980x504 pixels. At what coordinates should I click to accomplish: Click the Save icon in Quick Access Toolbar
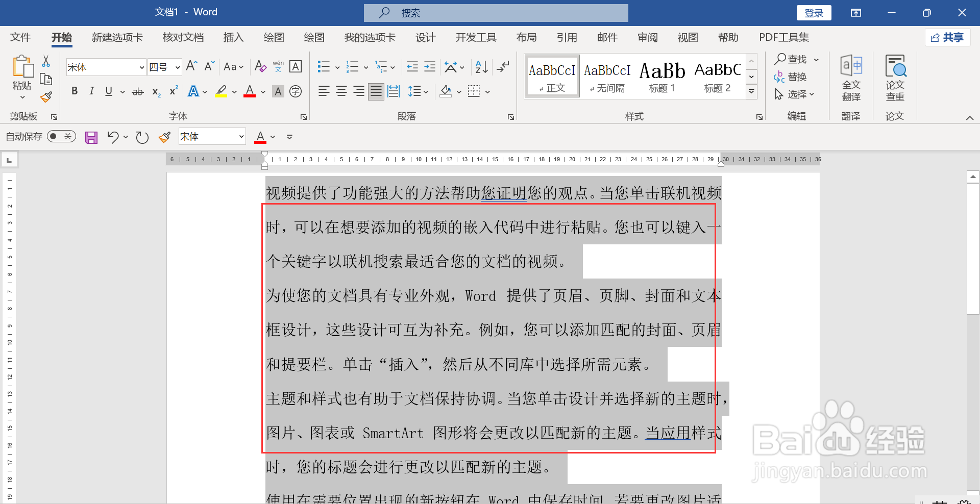(91, 137)
